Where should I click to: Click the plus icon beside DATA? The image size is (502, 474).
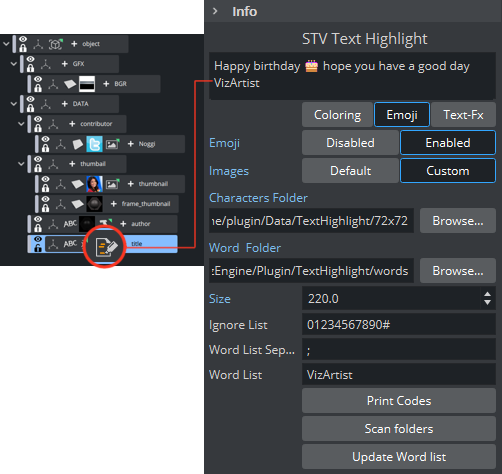tap(65, 104)
